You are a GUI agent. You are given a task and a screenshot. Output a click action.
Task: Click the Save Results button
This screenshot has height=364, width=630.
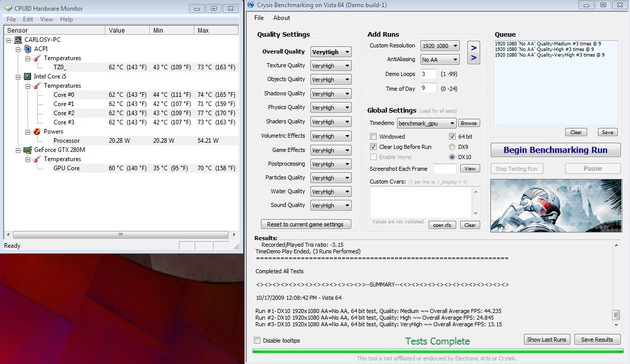coord(597,340)
